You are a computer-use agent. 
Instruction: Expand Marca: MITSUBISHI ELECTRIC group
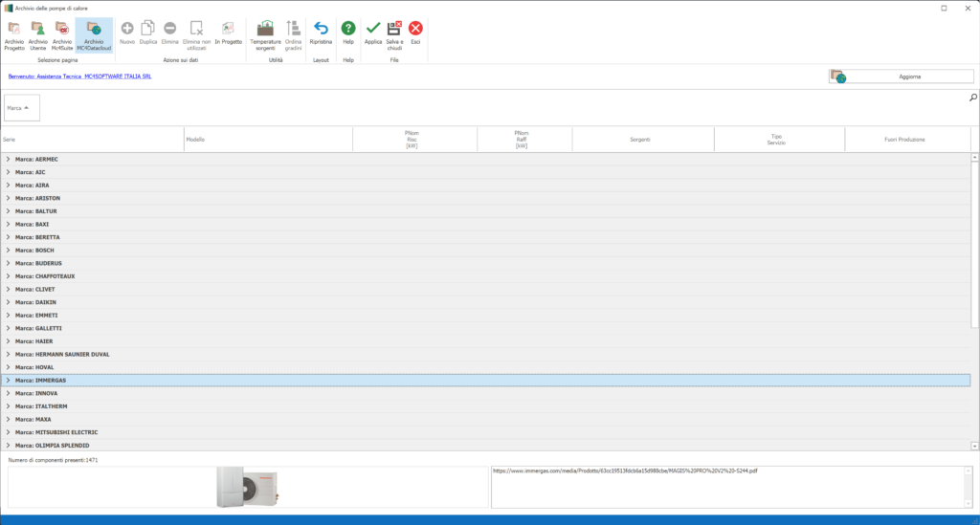coord(8,432)
